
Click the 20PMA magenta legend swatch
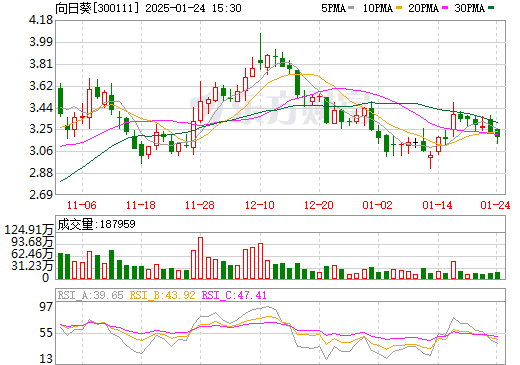pyautogui.click(x=445, y=7)
